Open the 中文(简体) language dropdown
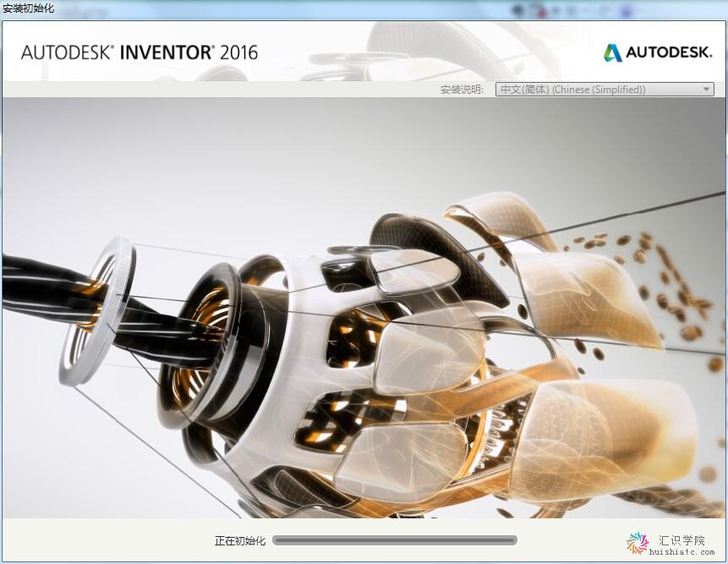Viewport: 728px width, 564px height. (605, 89)
